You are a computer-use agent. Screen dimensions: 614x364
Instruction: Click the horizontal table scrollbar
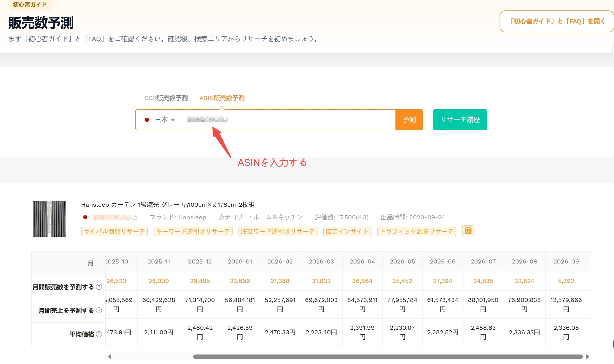point(388,356)
